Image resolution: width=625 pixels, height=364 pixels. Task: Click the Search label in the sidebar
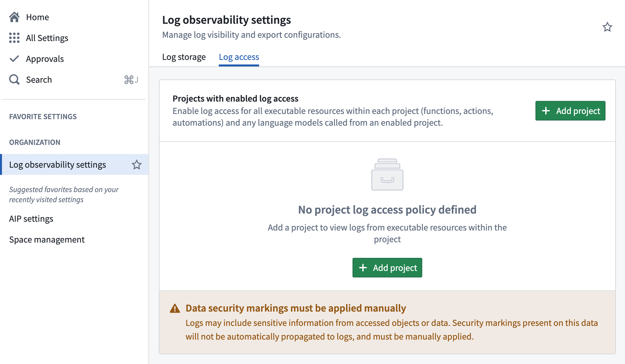click(x=39, y=79)
